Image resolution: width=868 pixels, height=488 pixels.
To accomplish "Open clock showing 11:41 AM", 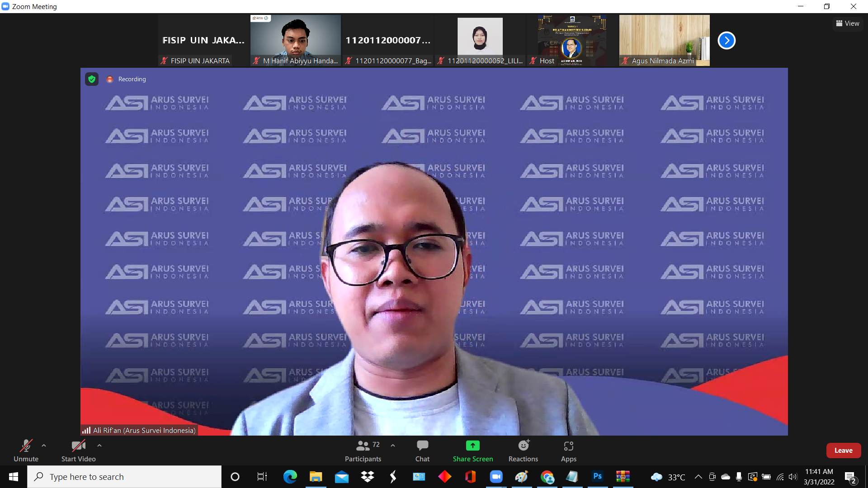I will point(819,477).
